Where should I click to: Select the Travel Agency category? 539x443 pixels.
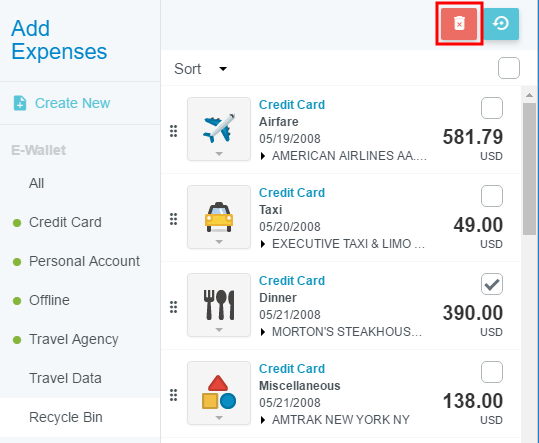coord(74,339)
